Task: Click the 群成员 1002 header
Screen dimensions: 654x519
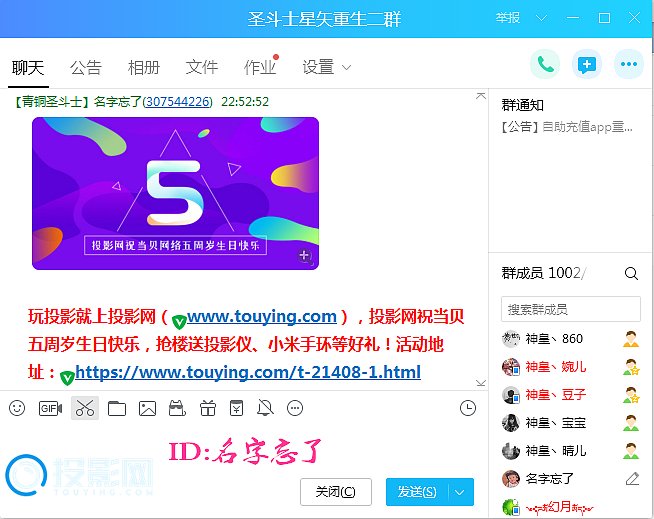Action: tap(543, 273)
